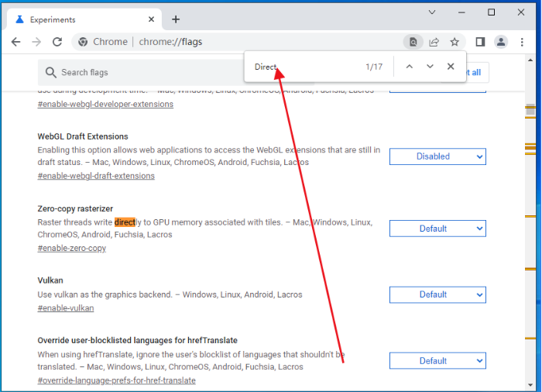Image resolution: width=542 pixels, height=392 pixels.
Task: Go to previous find result
Action: [x=410, y=67]
